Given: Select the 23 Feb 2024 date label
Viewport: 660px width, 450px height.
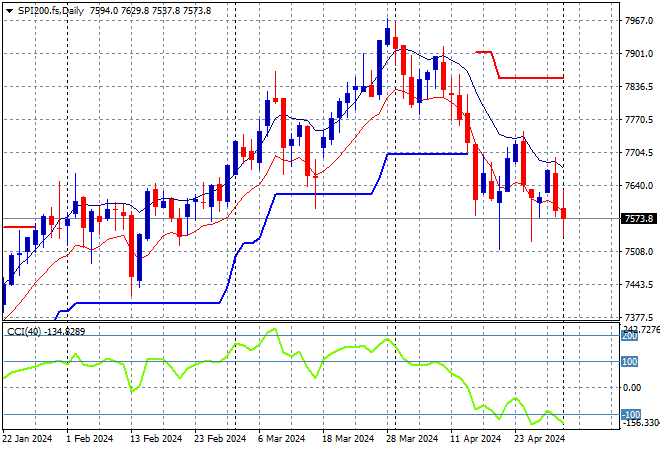Looking at the screenshot, I should (220, 439).
